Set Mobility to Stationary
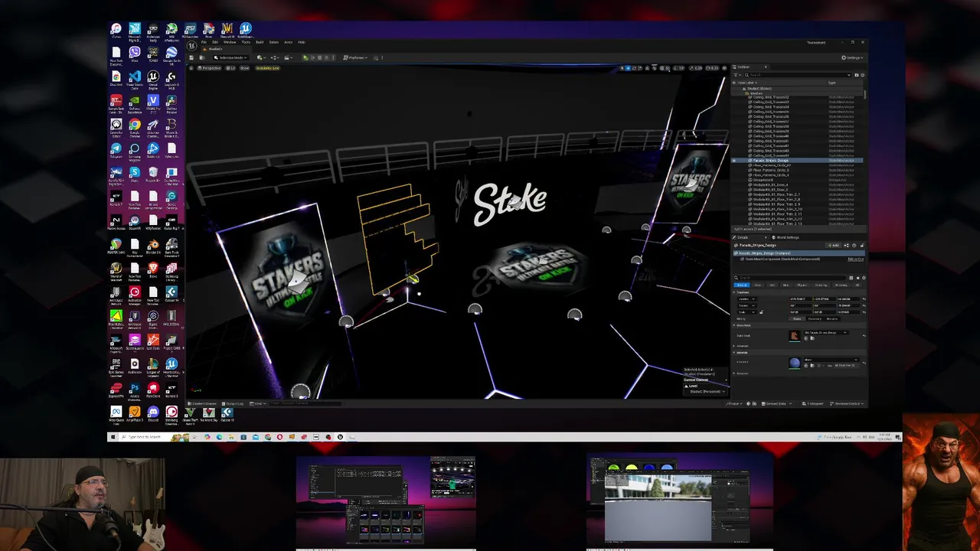The width and height of the screenshot is (980, 551). tap(815, 319)
